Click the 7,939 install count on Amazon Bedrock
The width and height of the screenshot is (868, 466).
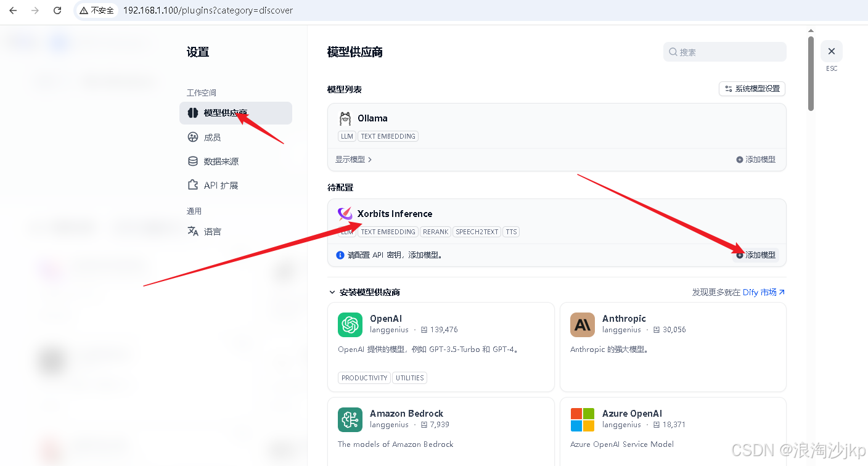tap(440, 425)
